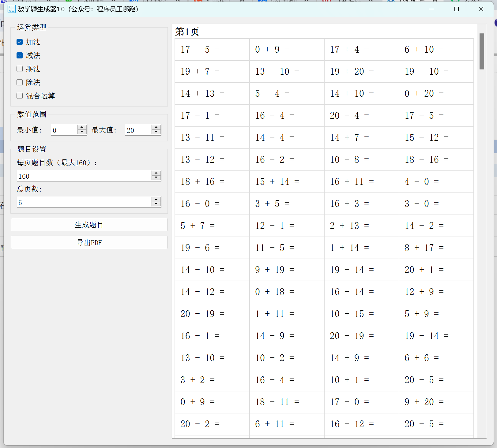Decrease 最大值 with down arrow
497x448 pixels.
coord(156,132)
